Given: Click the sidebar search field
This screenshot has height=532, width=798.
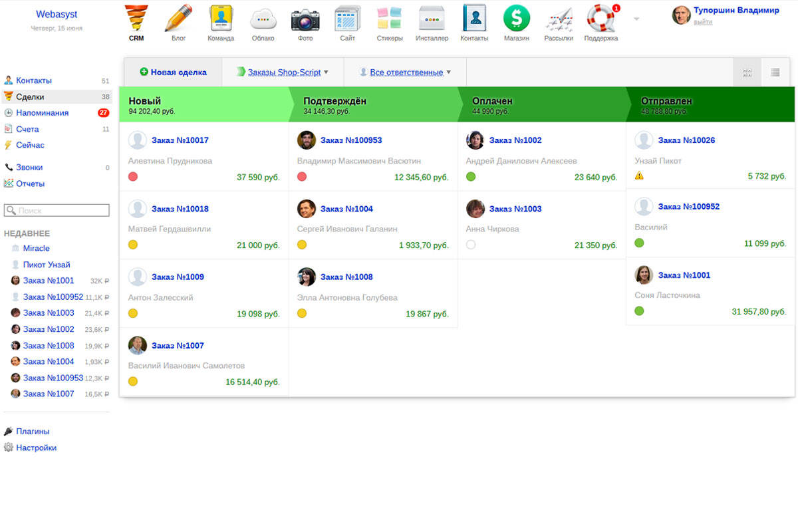Looking at the screenshot, I should pyautogui.click(x=57, y=210).
